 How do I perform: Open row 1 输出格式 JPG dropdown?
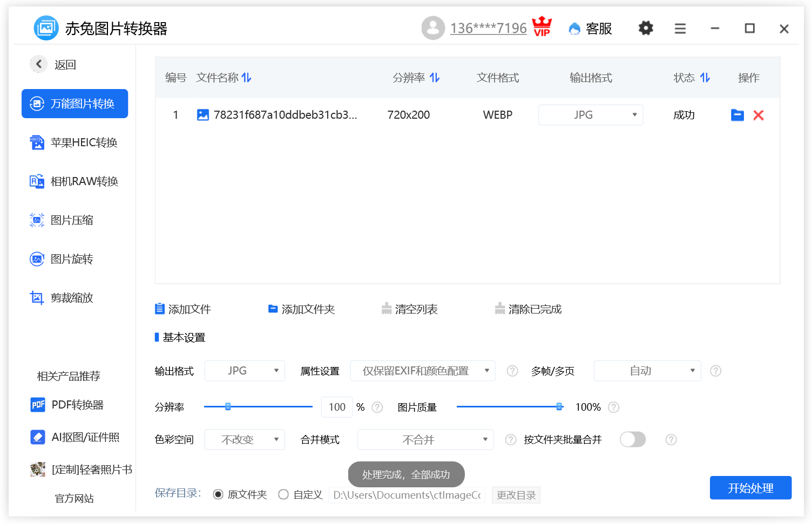[x=591, y=115]
